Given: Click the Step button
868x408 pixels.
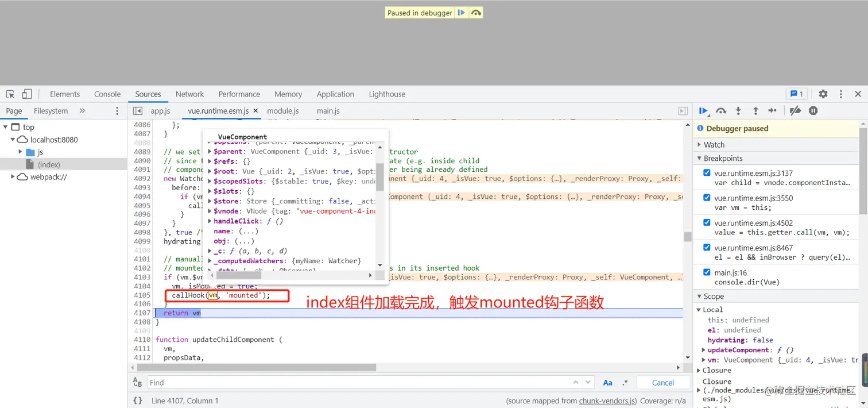Looking at the screenshot, I should tap(773, 111).
